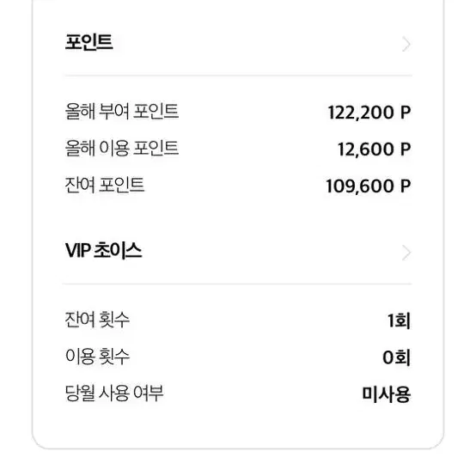Screen dimensions: 476x476
Task: Tap the VIP 초이스 heading
Action: tap(103, 251)
